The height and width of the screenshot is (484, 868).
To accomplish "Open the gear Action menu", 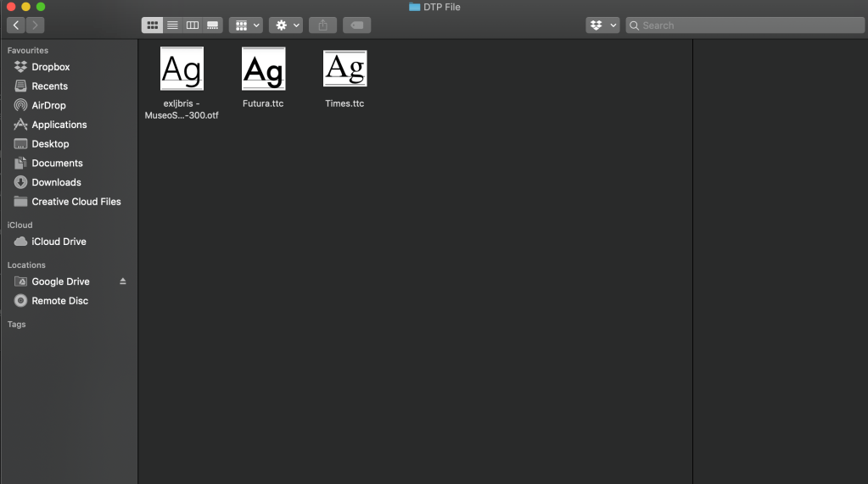I will [x=286, y=25].
